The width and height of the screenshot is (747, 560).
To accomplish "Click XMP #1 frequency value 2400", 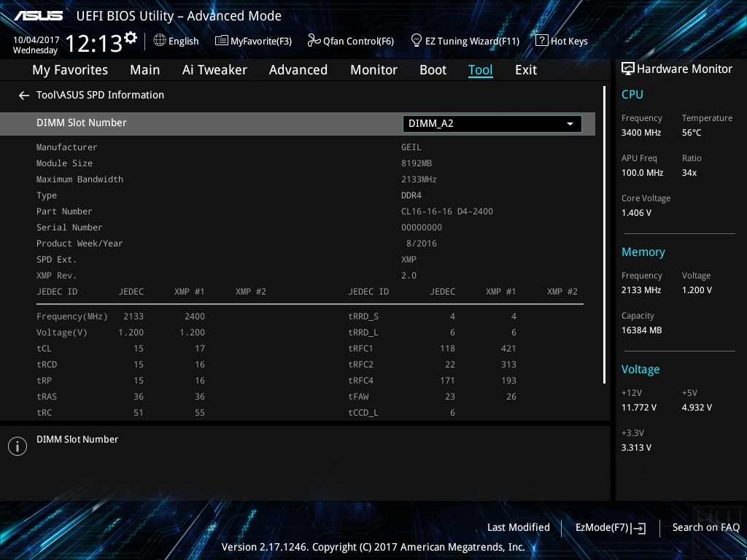I will [195, 316].
